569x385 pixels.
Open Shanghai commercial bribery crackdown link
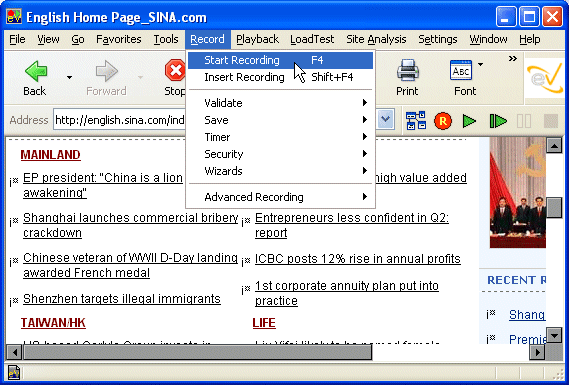[131, 225]
